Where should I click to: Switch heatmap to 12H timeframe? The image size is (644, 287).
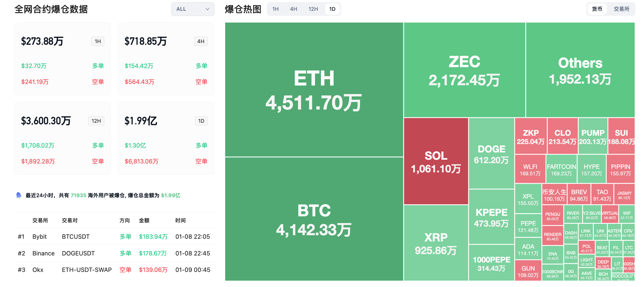[313, 9]
